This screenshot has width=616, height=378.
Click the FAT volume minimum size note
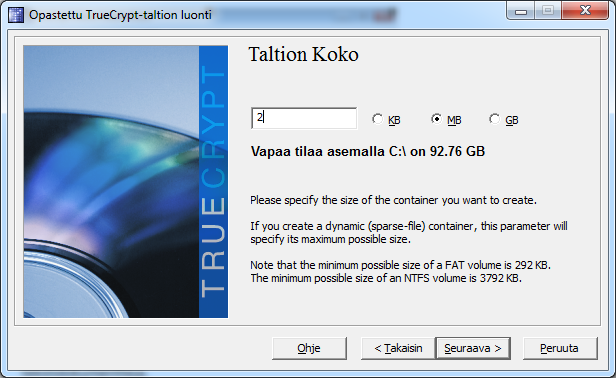[400, 265]
